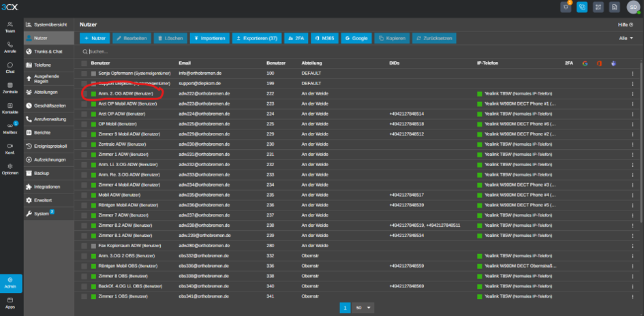Click the Importieren button
This screenshot has height=316, width=644.
coord(210,38)
